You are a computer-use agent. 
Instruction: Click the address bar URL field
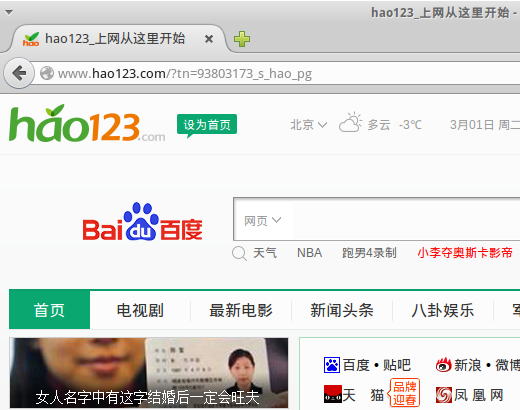[x=277, y=74]
